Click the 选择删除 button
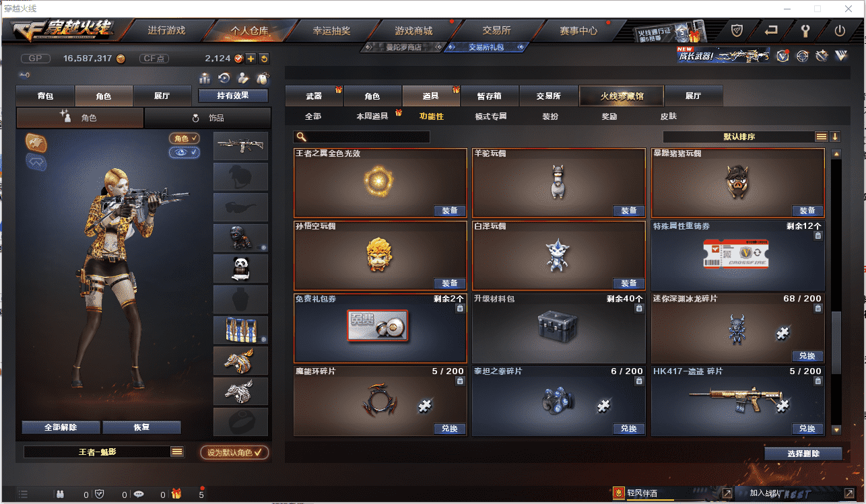866x504 pixels. pyautogui.click(x=803, y=454)
